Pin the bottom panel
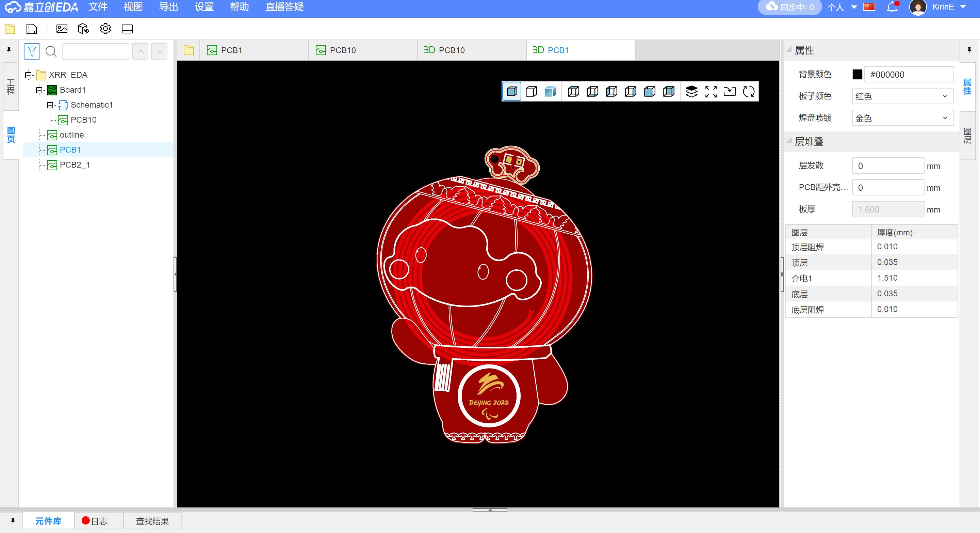 (x=13, y=521)
